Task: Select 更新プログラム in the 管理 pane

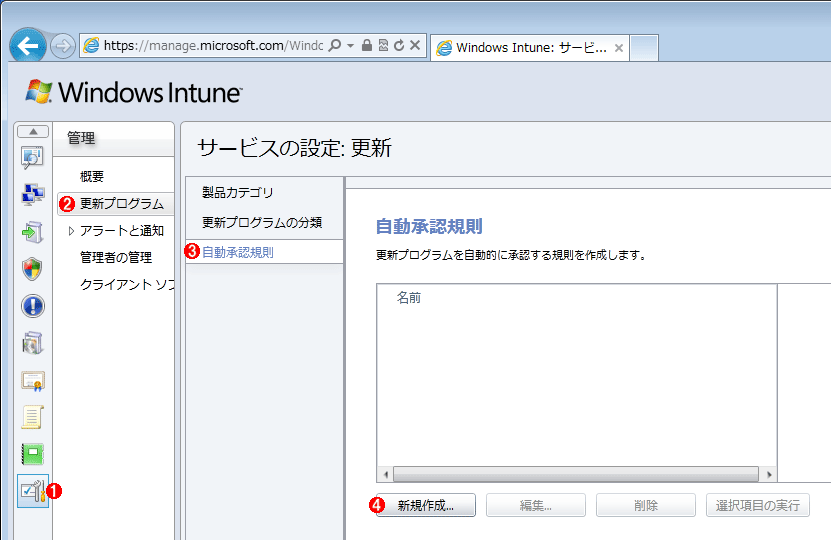Action: tap(122, 204)
